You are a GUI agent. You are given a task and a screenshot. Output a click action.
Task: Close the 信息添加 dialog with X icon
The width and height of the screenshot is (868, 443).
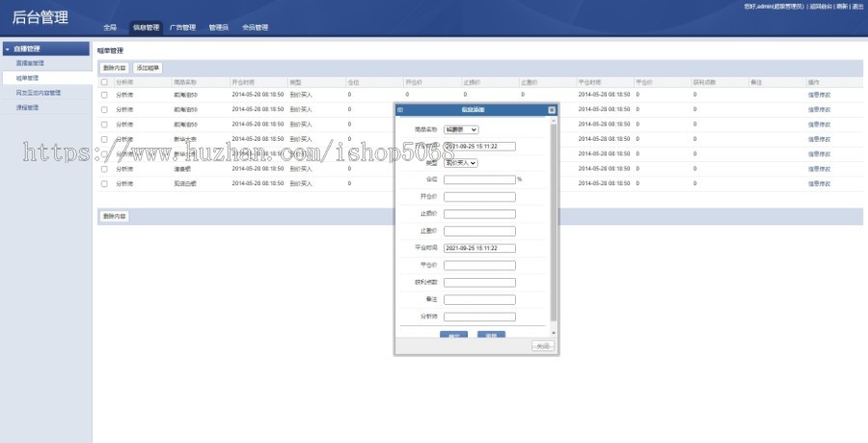[552, 110]
